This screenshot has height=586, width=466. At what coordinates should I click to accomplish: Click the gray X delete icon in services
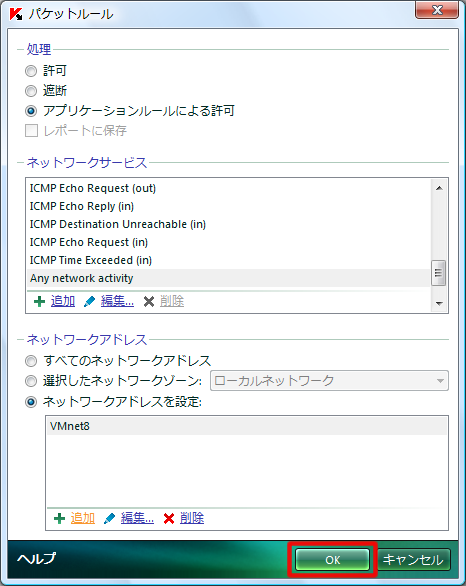[x=149, y=301]
